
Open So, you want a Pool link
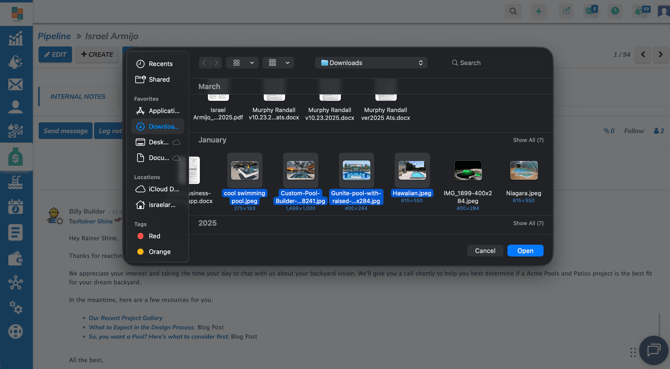159,337
